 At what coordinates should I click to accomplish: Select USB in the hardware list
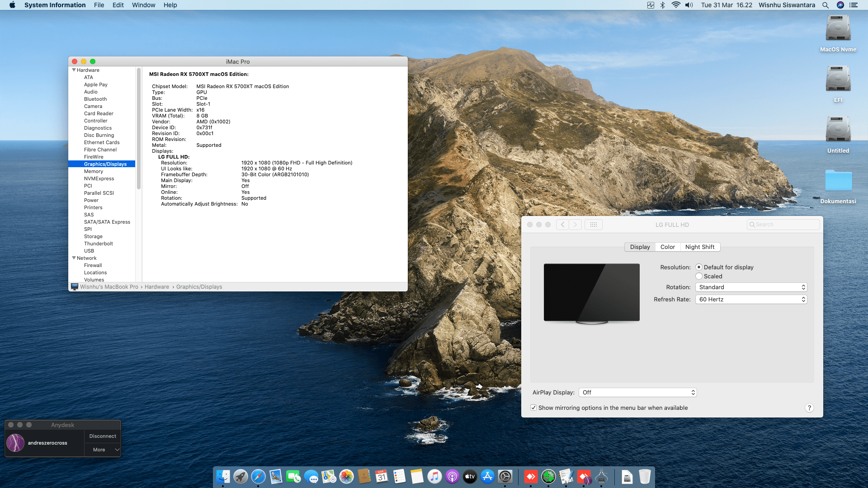[x=89, y=251]
